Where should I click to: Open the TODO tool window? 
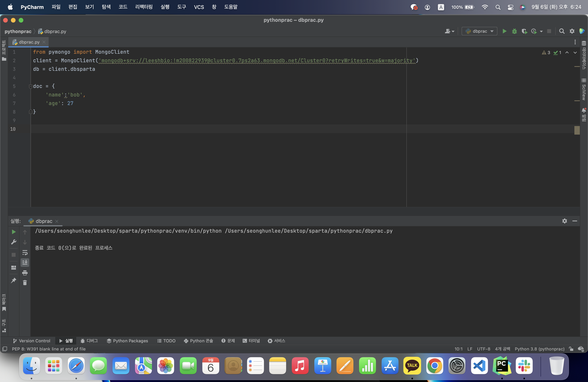pos(166,341)
